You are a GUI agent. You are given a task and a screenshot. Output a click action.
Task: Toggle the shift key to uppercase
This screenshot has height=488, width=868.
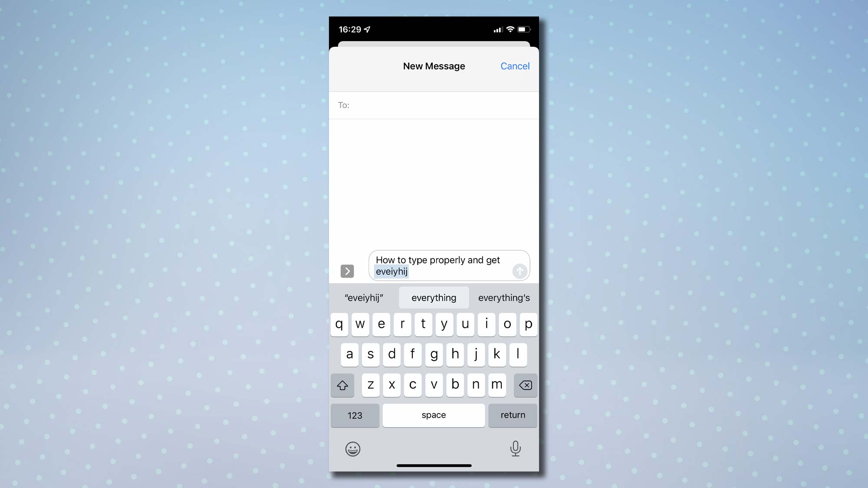pos(343,384)
